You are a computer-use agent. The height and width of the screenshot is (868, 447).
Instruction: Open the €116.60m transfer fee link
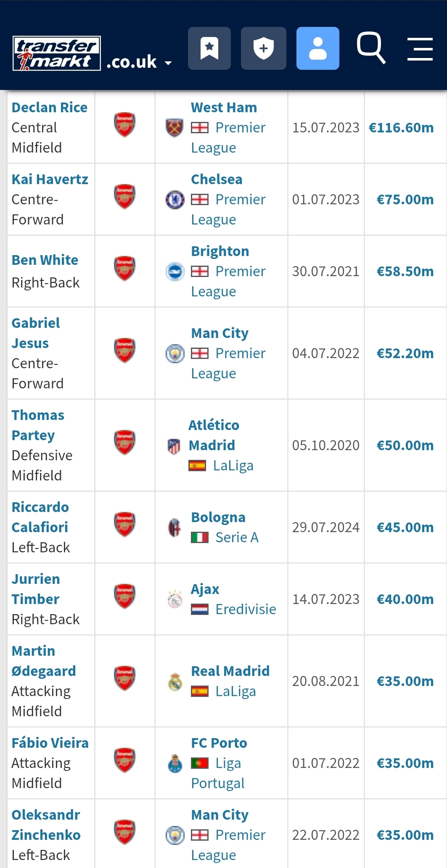point(401,128)
